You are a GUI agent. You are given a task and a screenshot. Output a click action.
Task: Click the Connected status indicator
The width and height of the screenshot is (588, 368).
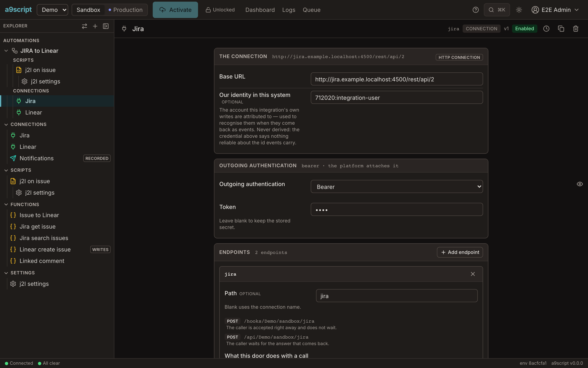[19, 363]
